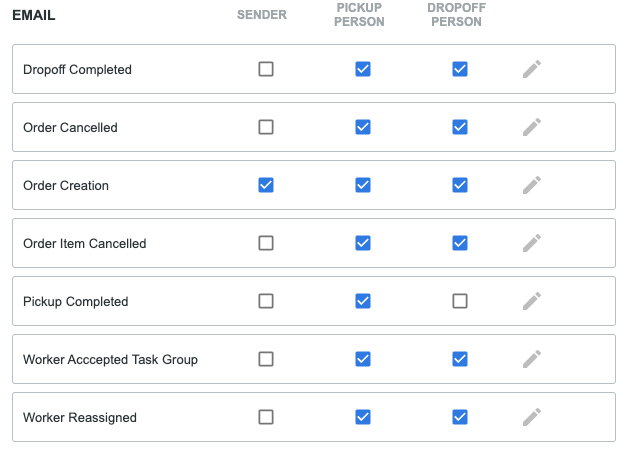Click the pencil icon for Pickup Completed
Screen dimensions: 625x453
click(x=532, y=301)
